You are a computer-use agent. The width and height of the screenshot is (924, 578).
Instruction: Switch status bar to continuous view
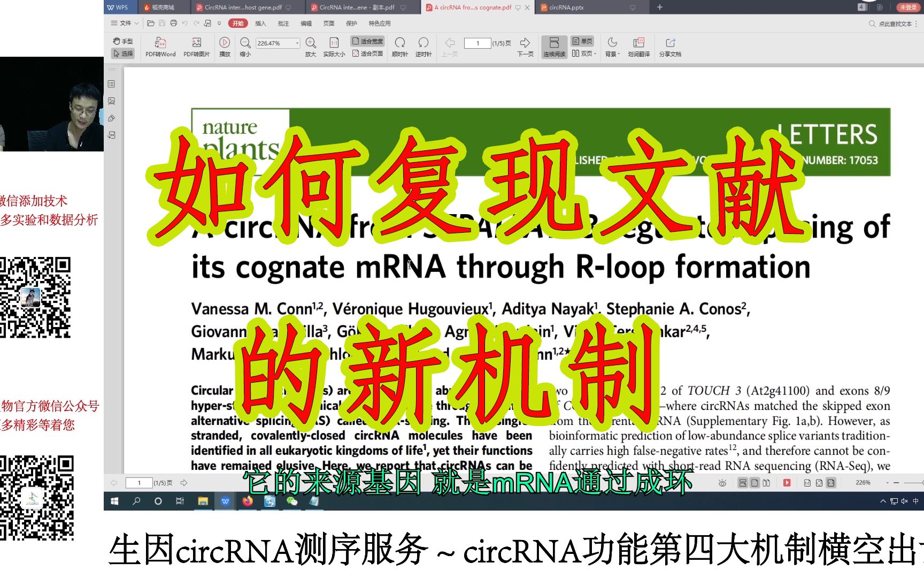coord(742,483)
